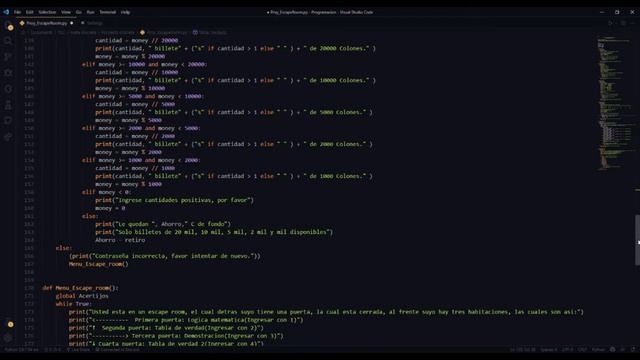Click Live Share in the status bar
This screenshot has width=640, height=360.
(x=78, y=350)
